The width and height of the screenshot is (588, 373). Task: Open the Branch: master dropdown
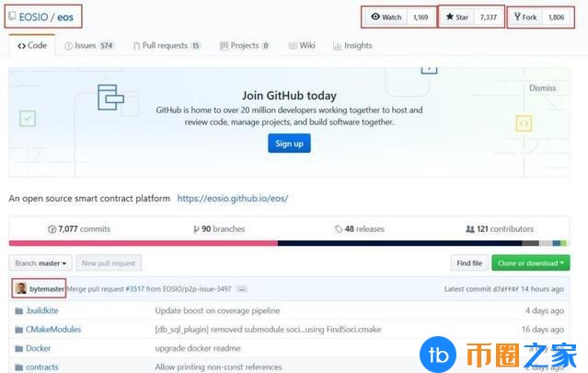tap(40, 263)
